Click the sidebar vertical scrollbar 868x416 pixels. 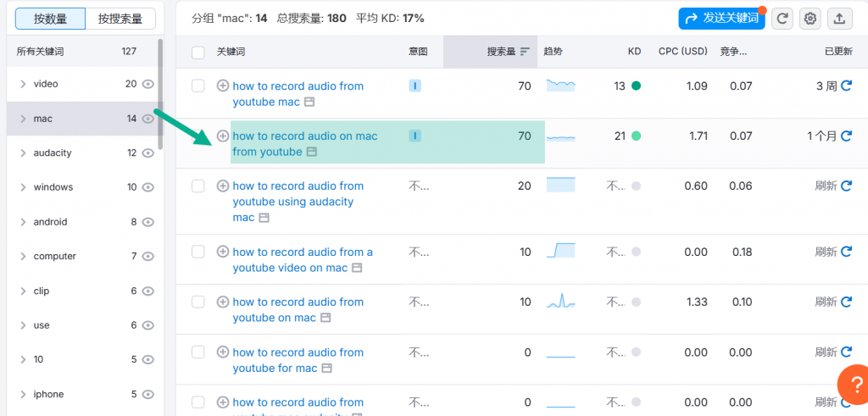(x=160, y=94)
